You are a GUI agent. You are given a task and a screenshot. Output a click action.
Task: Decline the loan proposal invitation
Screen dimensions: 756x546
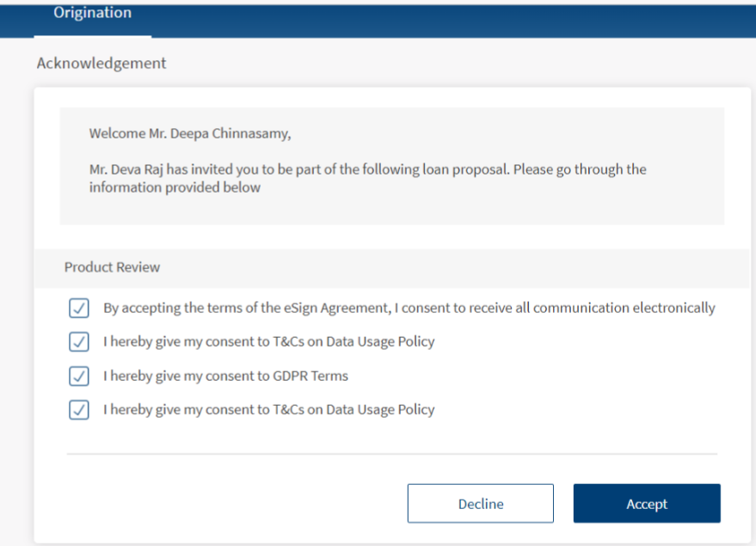click(x=480, y=504)
